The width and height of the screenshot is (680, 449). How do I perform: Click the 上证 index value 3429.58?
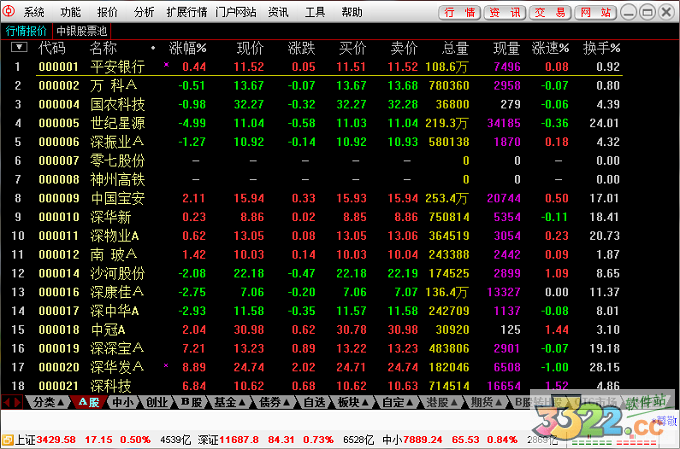click(56, 440)
